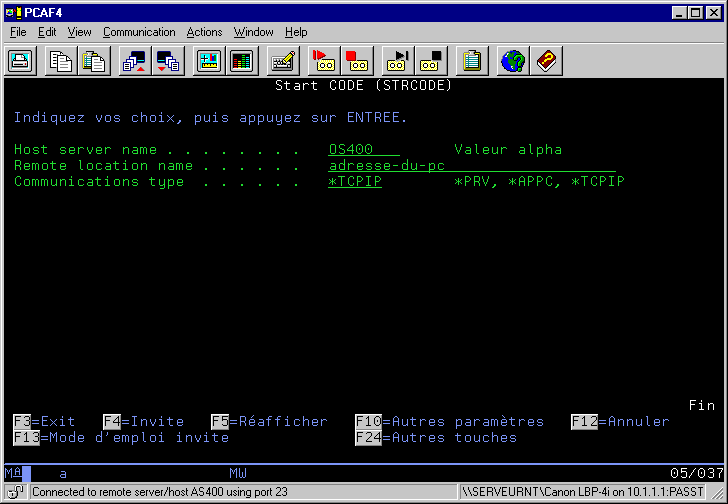Click the Paste toolbar icon

point(95,61)
